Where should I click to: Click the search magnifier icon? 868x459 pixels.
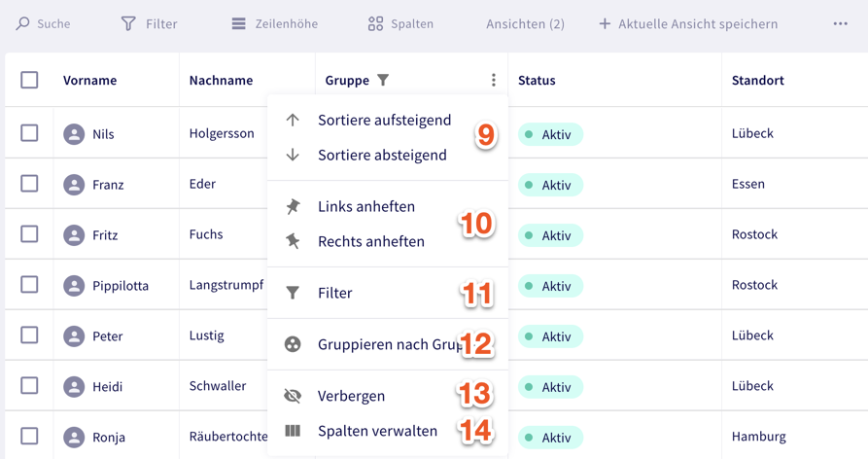pyautogui.click(x=23, y=23)
